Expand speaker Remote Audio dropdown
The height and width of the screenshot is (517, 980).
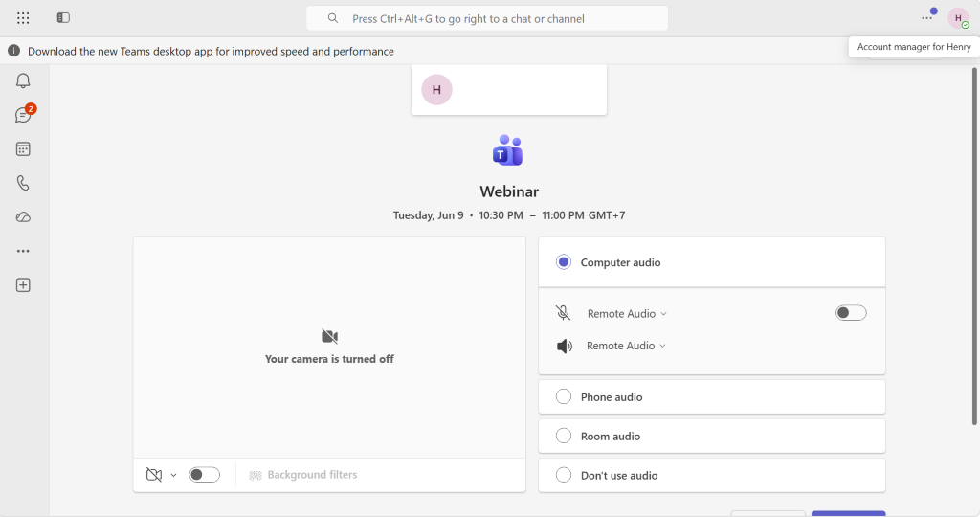pos(626,346)
